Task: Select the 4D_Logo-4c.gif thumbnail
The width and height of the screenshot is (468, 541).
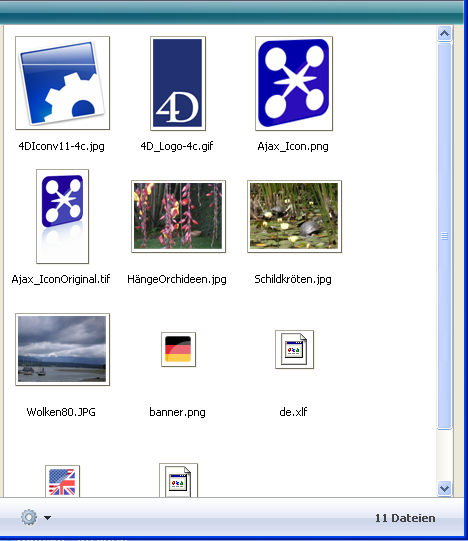Action: point(178,83)
